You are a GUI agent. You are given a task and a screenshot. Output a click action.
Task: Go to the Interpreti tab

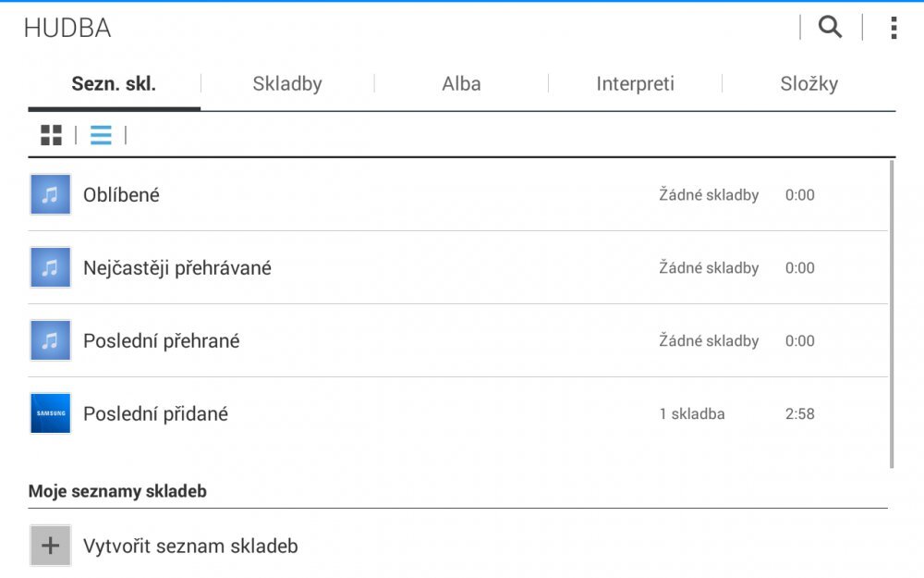(x=635, y=84)
